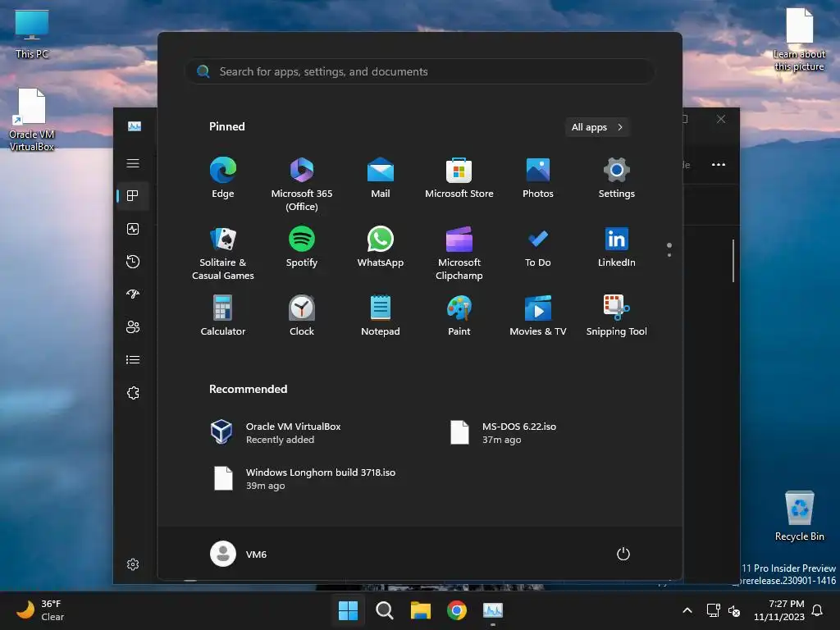Screen dimensions: 840x630
Task: Click the Windows Start button on taskbar
Action: [x=348, y=610]
